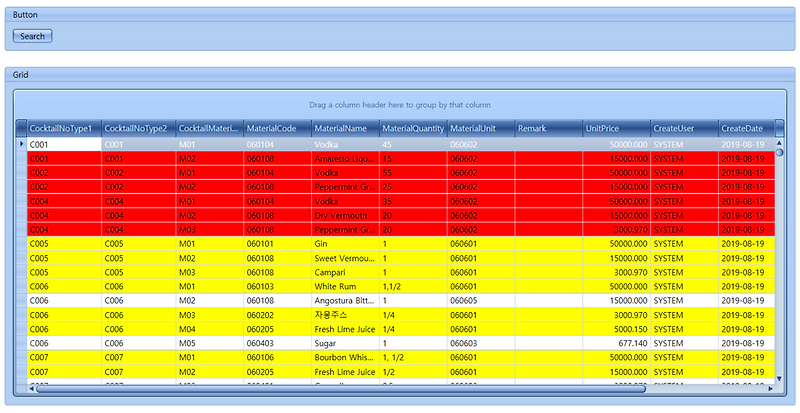Click the quantity 55 cell
Viewport: 800px width, 413px height.
pyautogui.click(x=413, y=173)
